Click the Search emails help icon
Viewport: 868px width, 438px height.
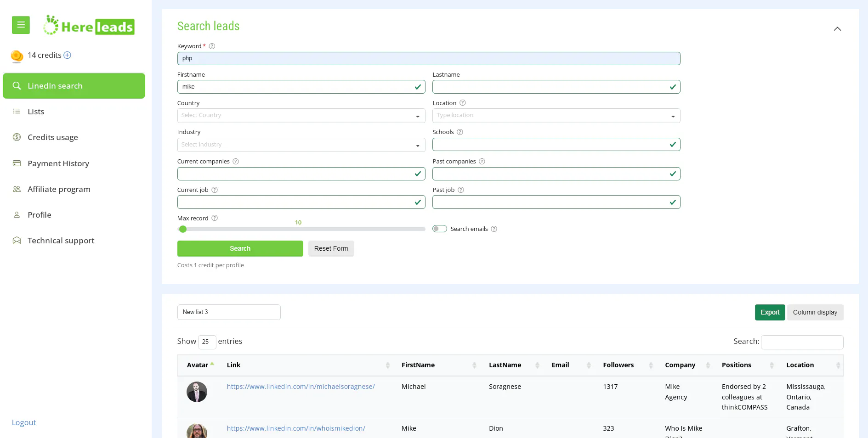(x=494, y=229)
